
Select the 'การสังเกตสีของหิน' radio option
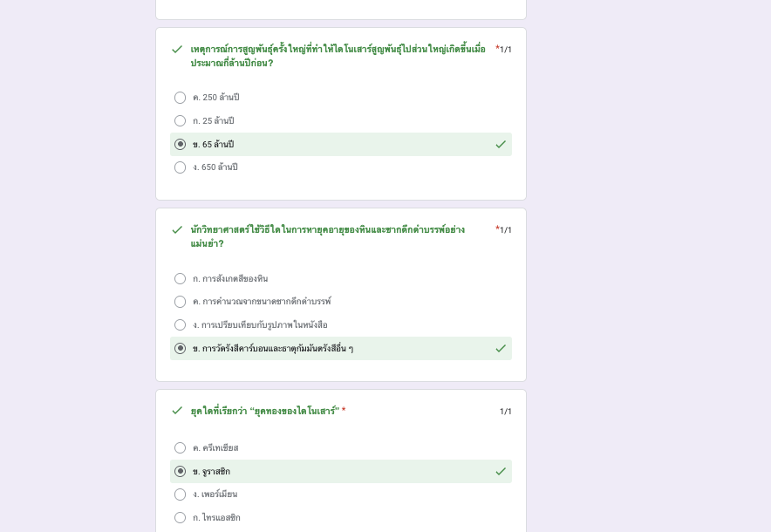(181, 279)
